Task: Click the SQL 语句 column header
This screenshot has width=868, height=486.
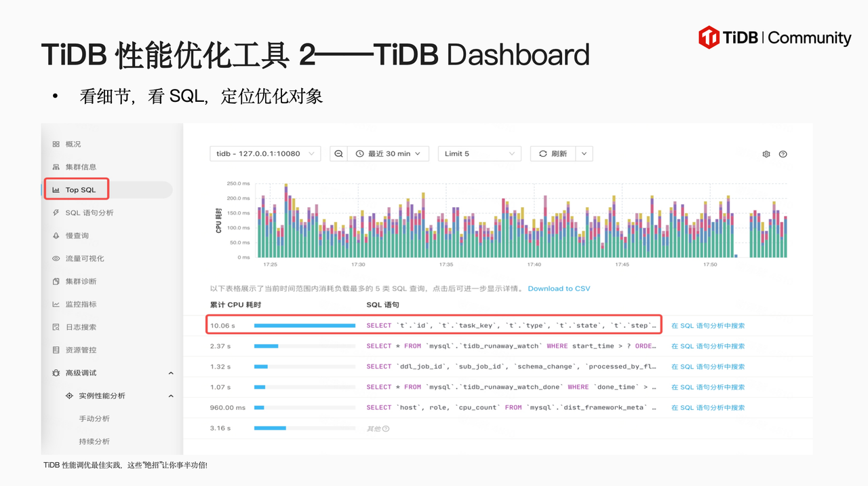Action: pos(382,305)
